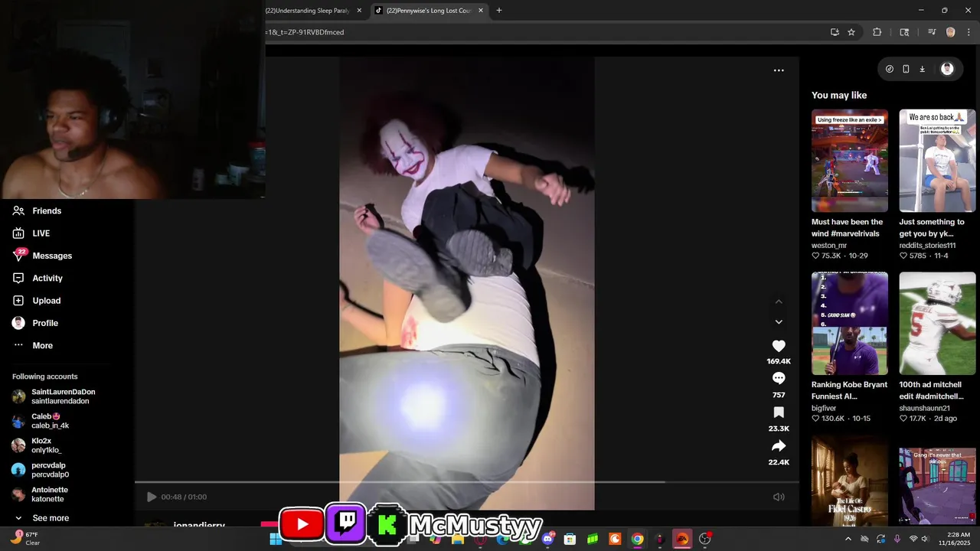The width and height of the screenshot is (980, 551).
Task: Open Just something to get you by thumbnail
Action: coord(937,161)
